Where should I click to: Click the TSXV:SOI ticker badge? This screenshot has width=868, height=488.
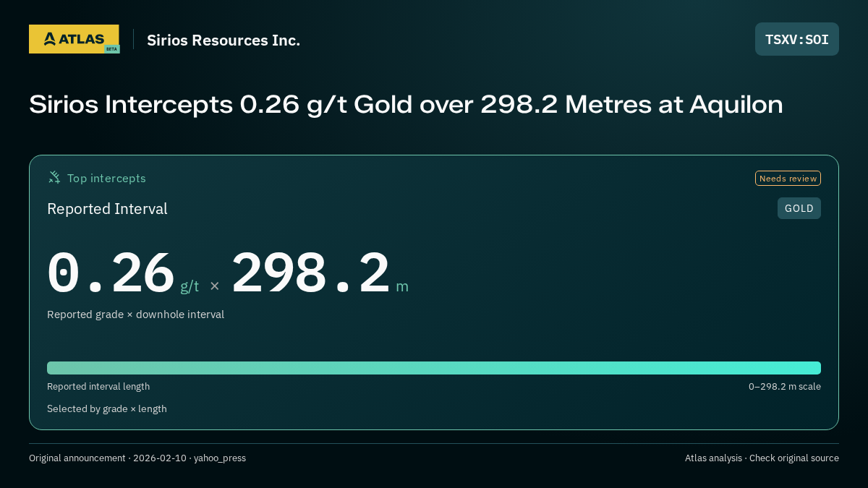797,39
